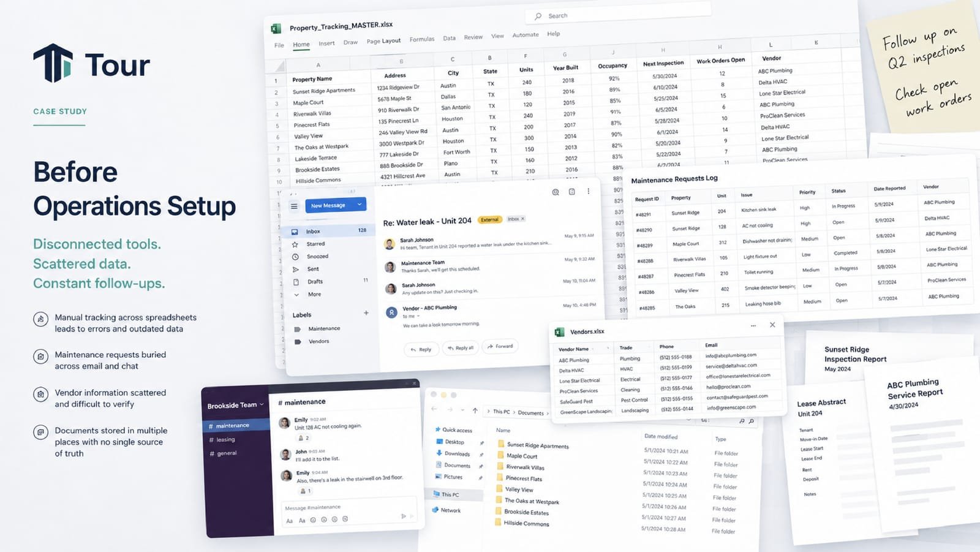
Task: Send the message with the Slack send arrow
Action: 404,516
